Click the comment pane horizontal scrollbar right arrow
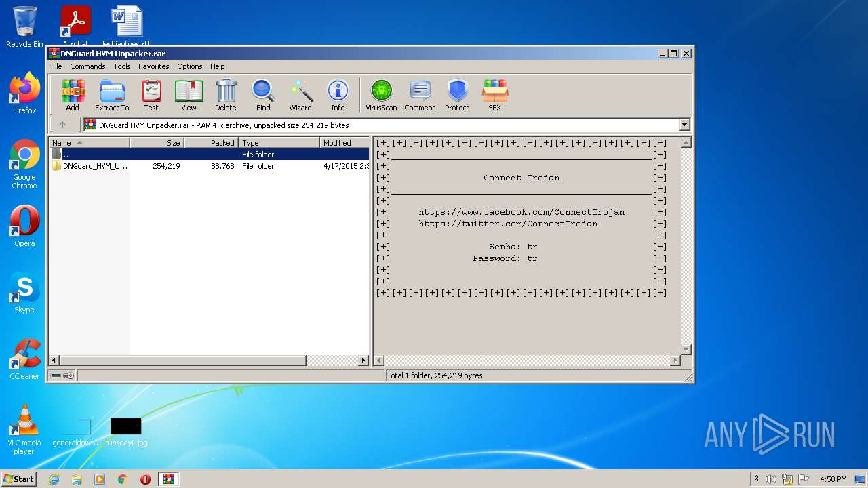Screen dimensions: 868x488 (675, 361)
